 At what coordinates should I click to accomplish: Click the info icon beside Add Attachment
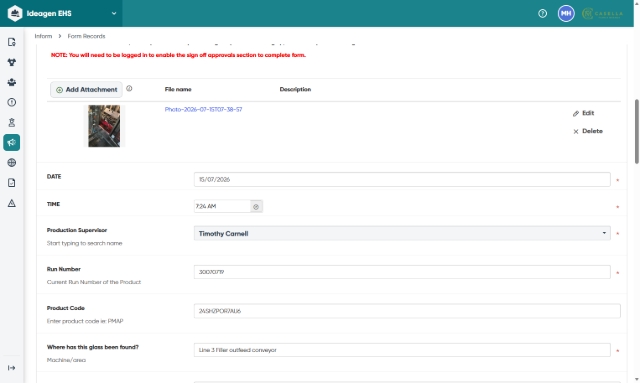tap(129, 89)
